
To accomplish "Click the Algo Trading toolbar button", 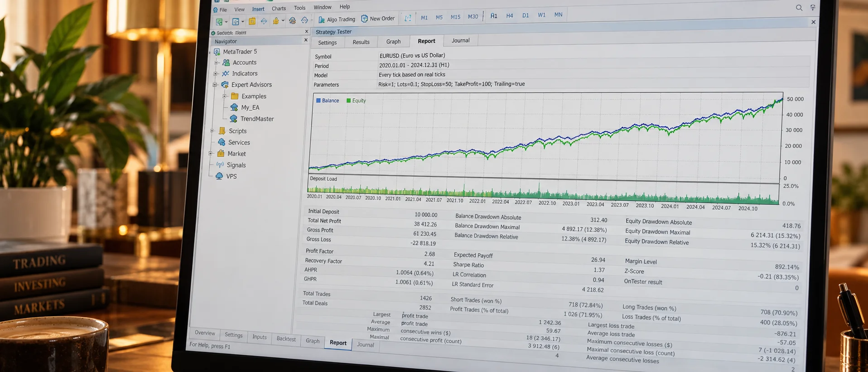I will [337, 19].
